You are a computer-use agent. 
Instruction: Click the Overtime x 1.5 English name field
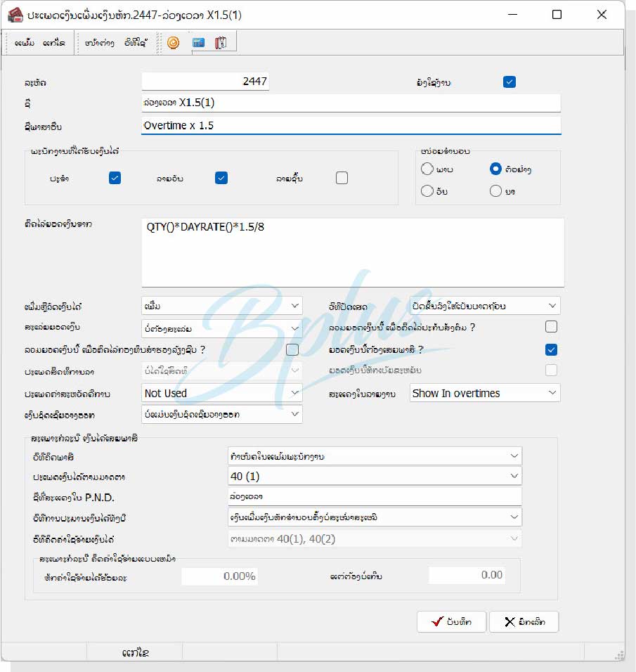(x=351, y=125)
